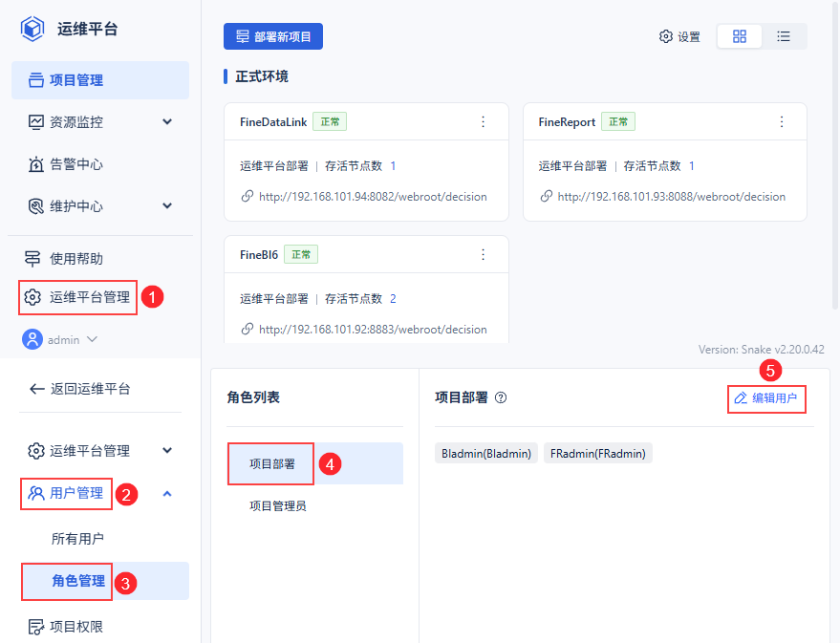Click the link icon in the FineDataLink card

[247, 196]
